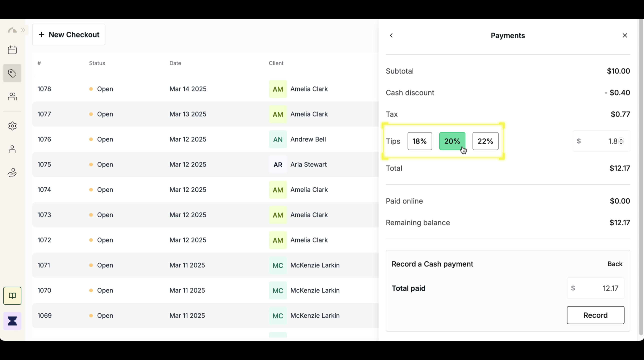
Task: Click the hourglass icon at sidebar bottom
Action: tap(12, 321)
